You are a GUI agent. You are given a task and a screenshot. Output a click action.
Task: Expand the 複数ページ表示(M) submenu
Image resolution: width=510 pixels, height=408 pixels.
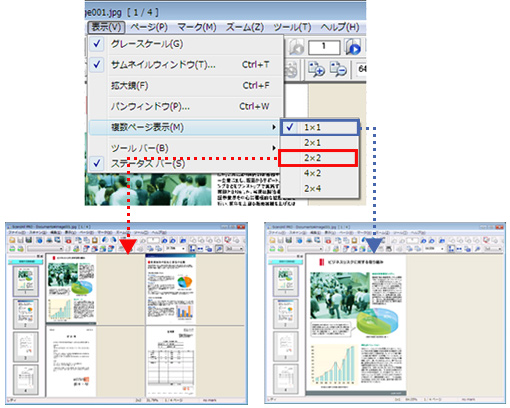tap(184, 127)
